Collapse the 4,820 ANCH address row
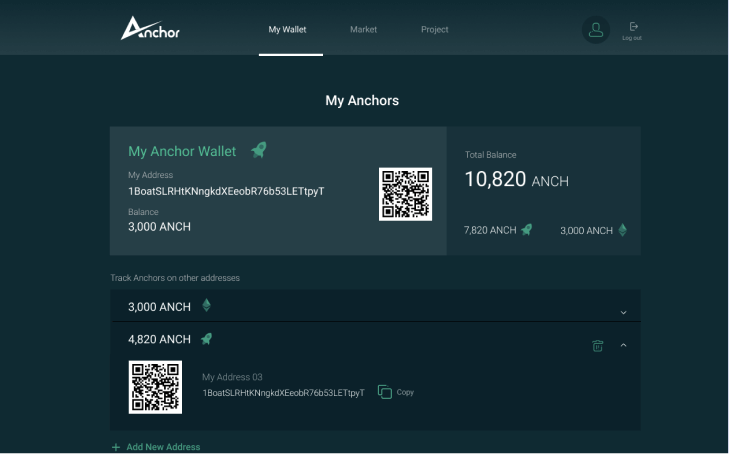Viewport: 729px width, 454px height. tap(623, 345)
